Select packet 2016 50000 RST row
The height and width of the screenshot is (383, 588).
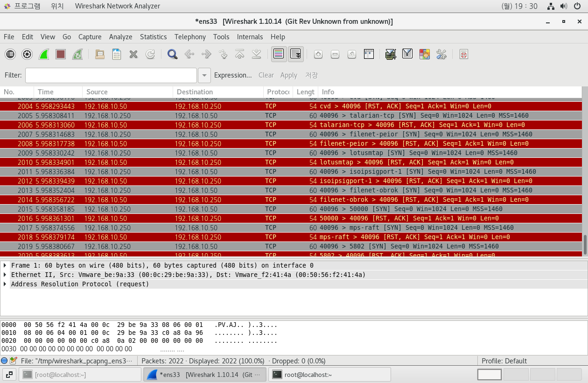(291, 218)
